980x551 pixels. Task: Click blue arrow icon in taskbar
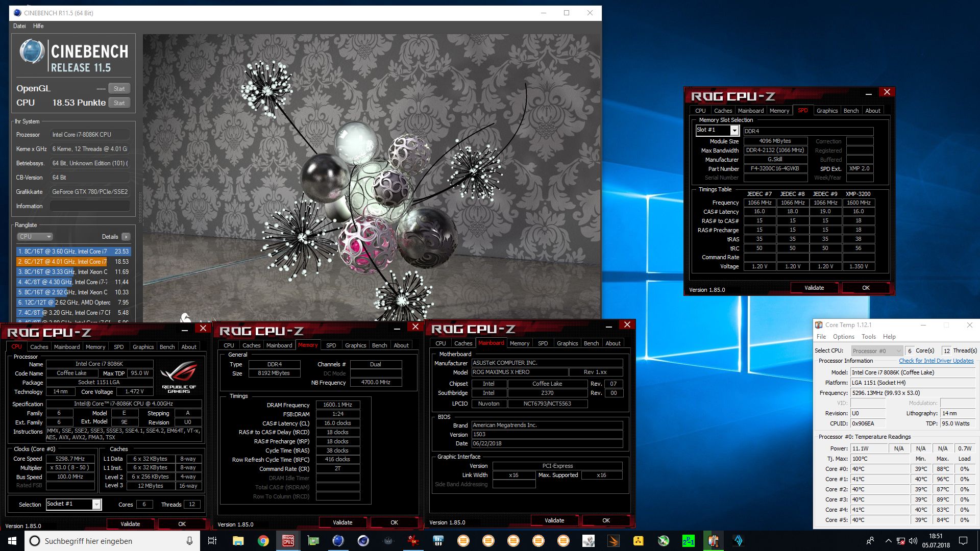[739, 541]
